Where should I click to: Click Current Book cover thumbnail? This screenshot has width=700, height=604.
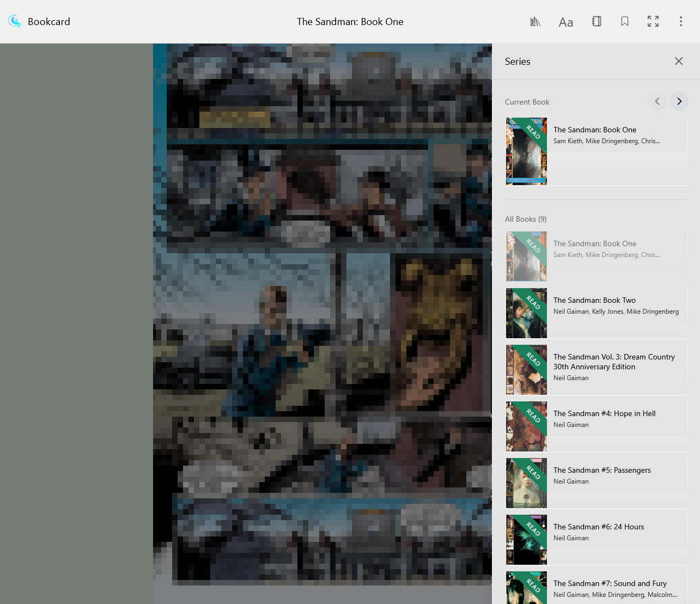coord(526,151)
